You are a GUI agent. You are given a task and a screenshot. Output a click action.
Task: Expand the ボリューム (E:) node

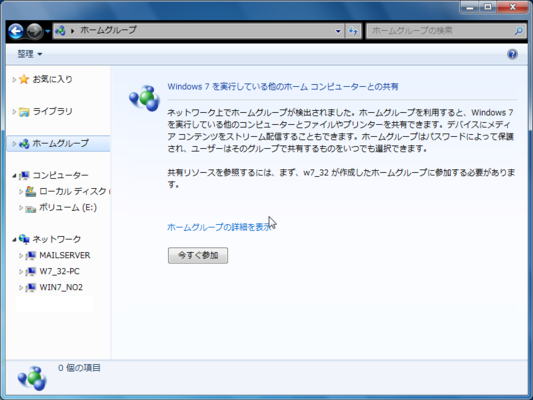[20, 208]
